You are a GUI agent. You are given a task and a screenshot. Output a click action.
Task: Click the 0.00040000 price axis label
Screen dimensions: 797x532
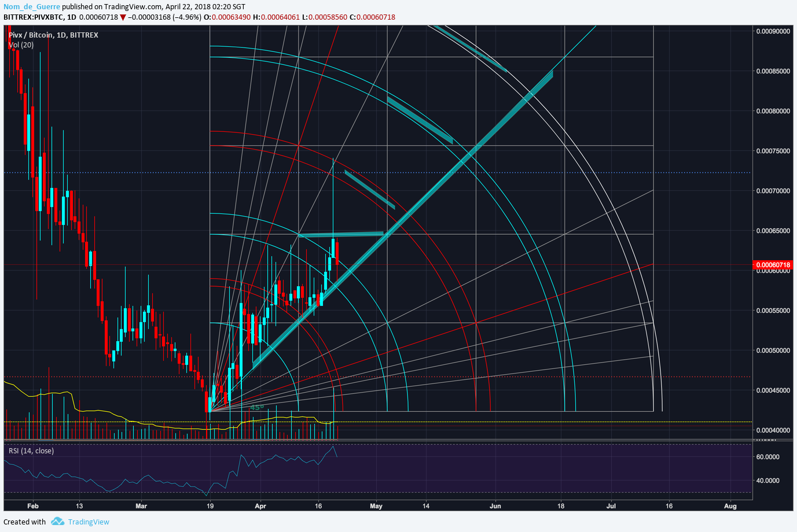tap(773, 430)
